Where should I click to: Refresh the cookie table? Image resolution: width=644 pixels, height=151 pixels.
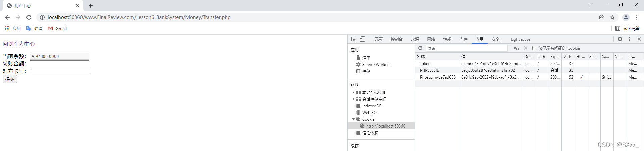(x=420, y=48)
